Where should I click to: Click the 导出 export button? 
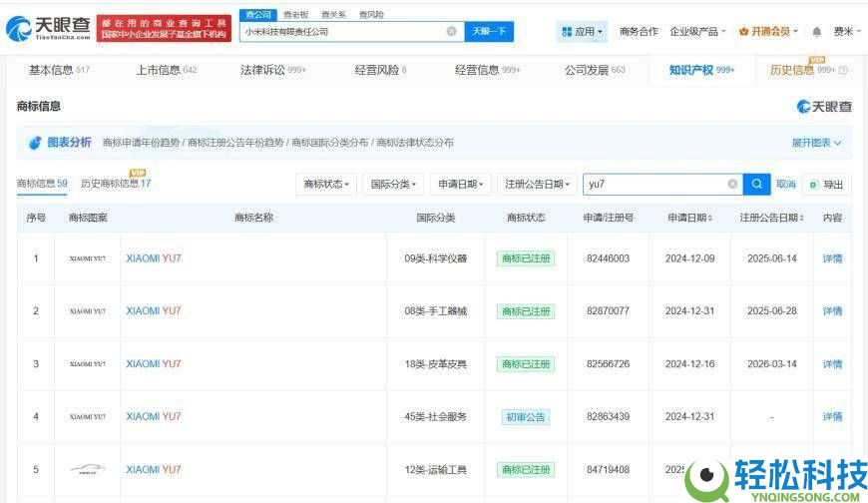(x=826, y=185)
